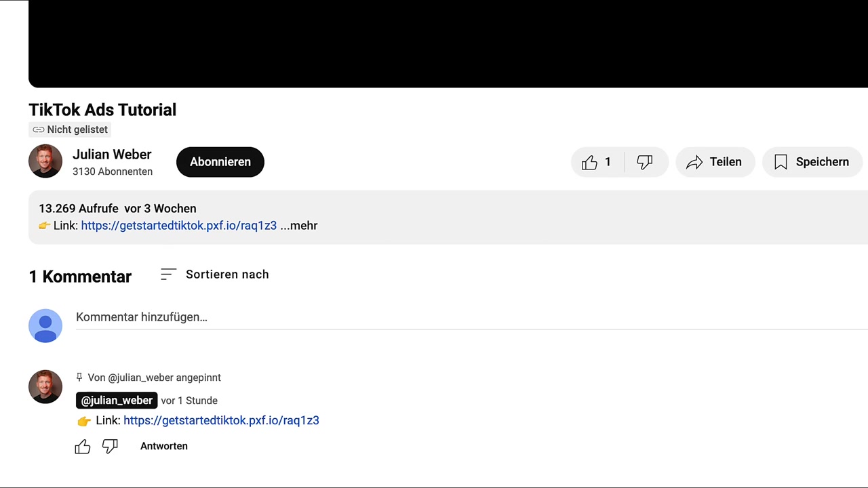The image size is (868, 488).
Task: Focus the Kommentar hinzufügen field
Action: [x=471, y=317]
